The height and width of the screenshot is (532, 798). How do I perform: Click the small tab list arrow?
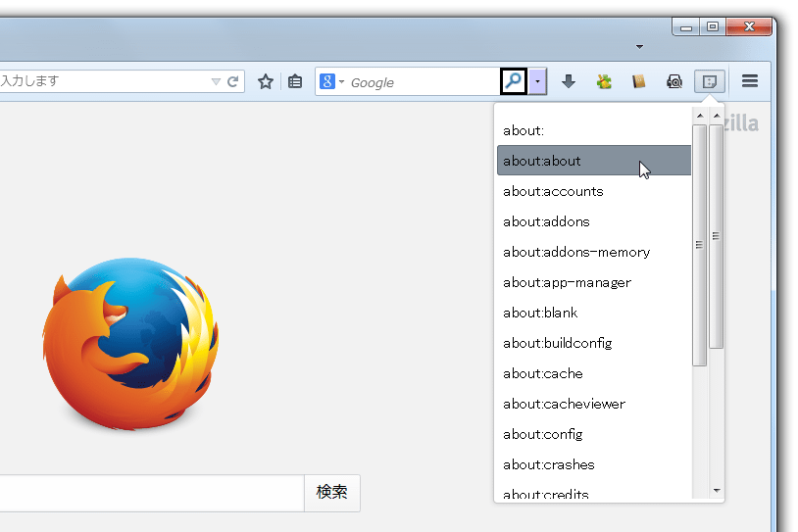[640, 47]
